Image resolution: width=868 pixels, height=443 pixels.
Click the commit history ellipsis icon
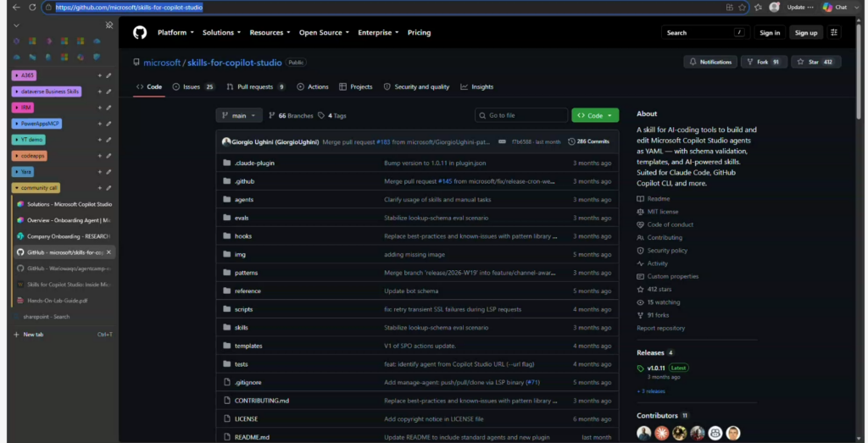502,141
